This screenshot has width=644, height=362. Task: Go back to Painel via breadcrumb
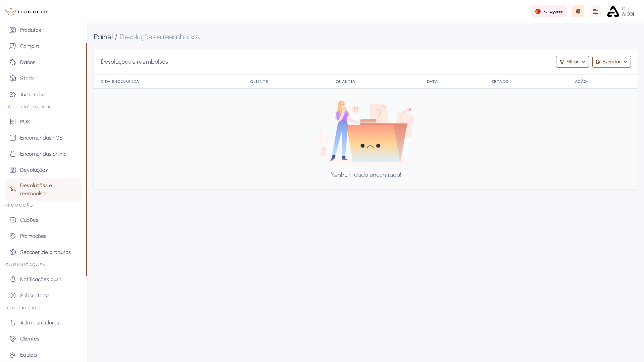103,37
